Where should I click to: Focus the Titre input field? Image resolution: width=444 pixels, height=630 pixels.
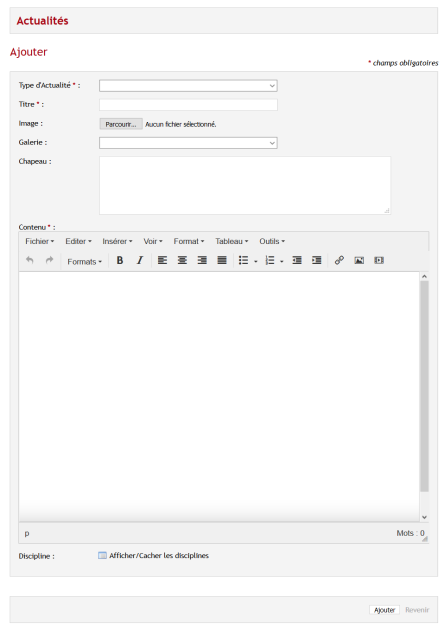click(188, 104)
